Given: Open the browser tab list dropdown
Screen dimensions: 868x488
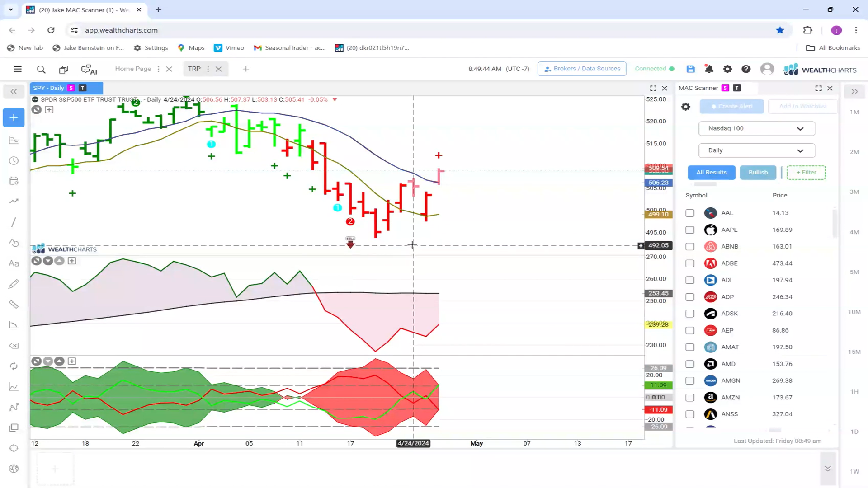Looking at the screenshot, I should tap(11, 9).
